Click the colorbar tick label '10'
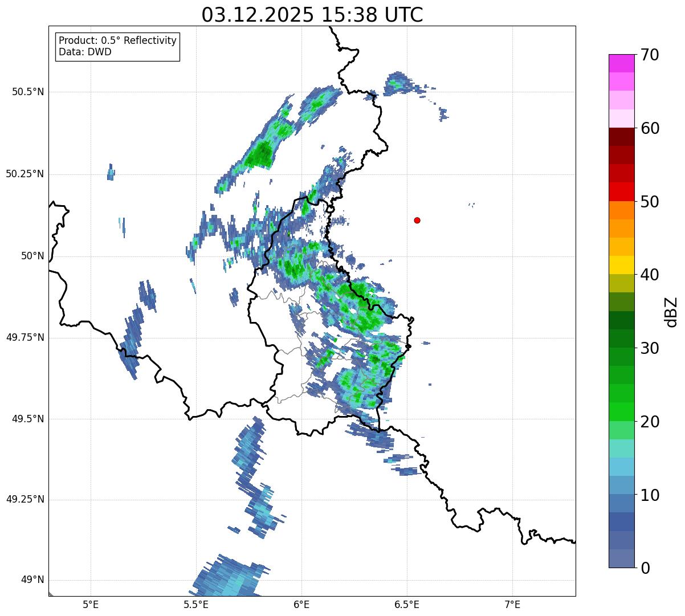 pos(650,495)
